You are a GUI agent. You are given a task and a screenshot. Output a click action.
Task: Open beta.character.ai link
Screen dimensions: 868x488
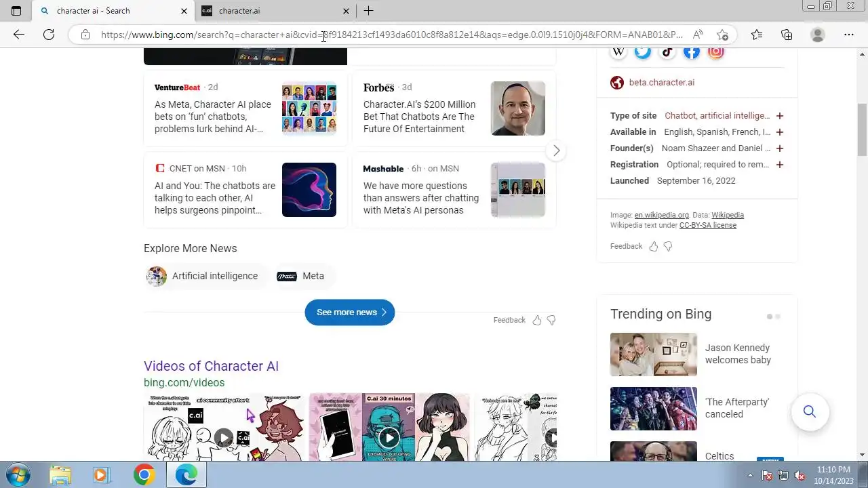661,83
